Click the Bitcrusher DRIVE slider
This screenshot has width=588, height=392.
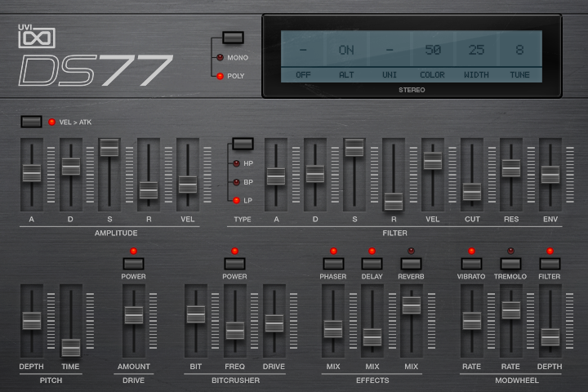(x=274, y=323)
